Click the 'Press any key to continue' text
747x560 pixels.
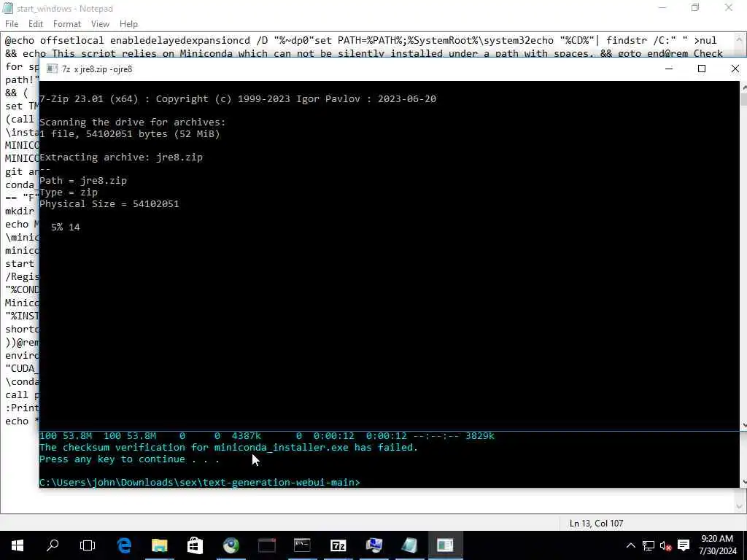(x=129, y=459)
